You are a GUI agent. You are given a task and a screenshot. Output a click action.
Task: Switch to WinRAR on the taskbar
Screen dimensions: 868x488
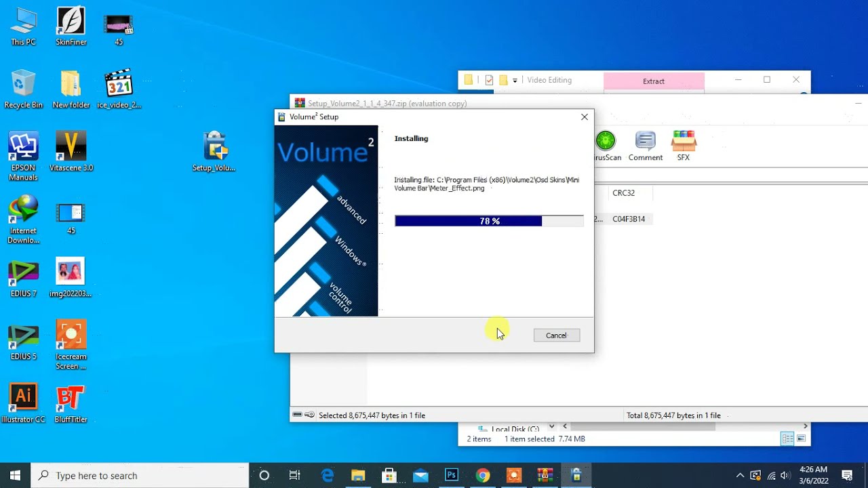click(x=545, y=475)
